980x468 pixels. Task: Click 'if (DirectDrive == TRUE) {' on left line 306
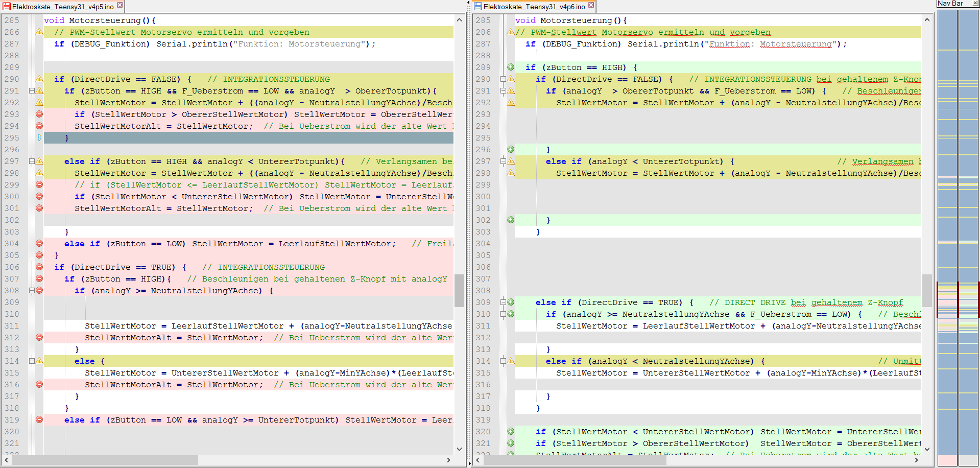121,267
